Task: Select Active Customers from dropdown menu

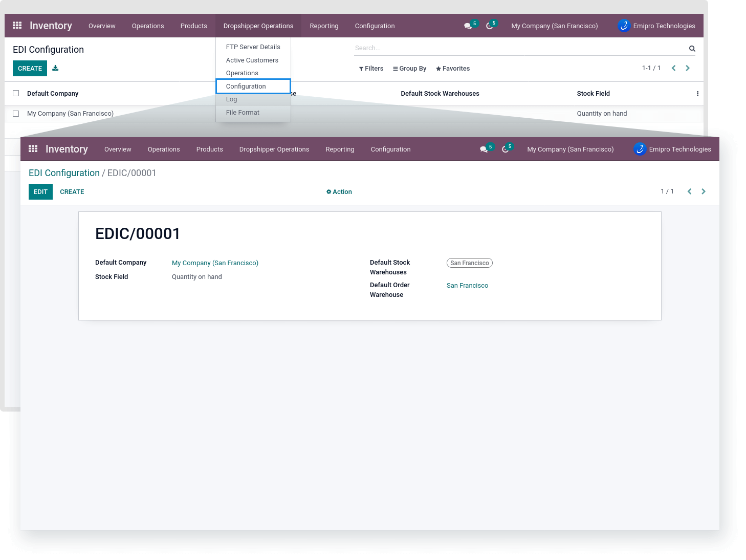Action: click(x=252, y=60)
